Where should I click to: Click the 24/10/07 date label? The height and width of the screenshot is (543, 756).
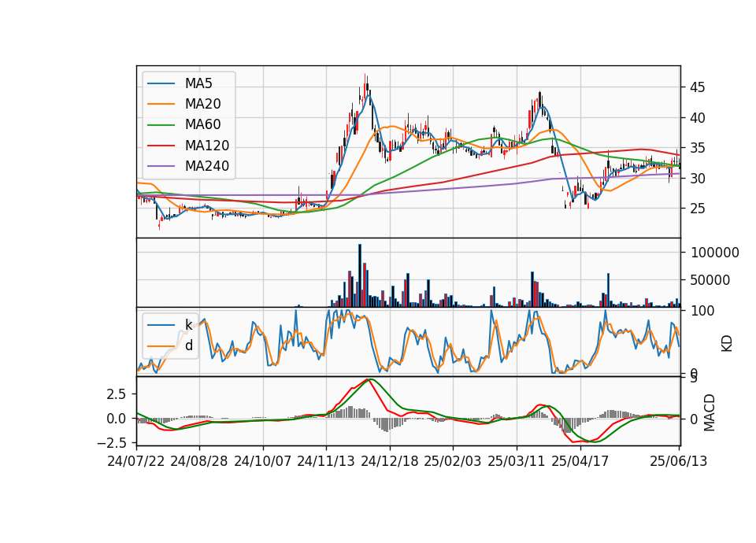pyautogui.click(x=263, y=461)
